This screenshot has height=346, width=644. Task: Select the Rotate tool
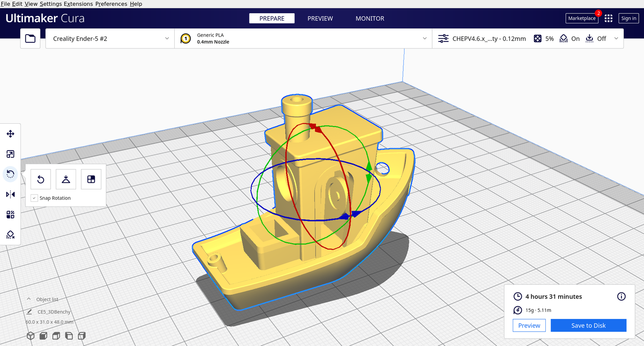point(10,174)
